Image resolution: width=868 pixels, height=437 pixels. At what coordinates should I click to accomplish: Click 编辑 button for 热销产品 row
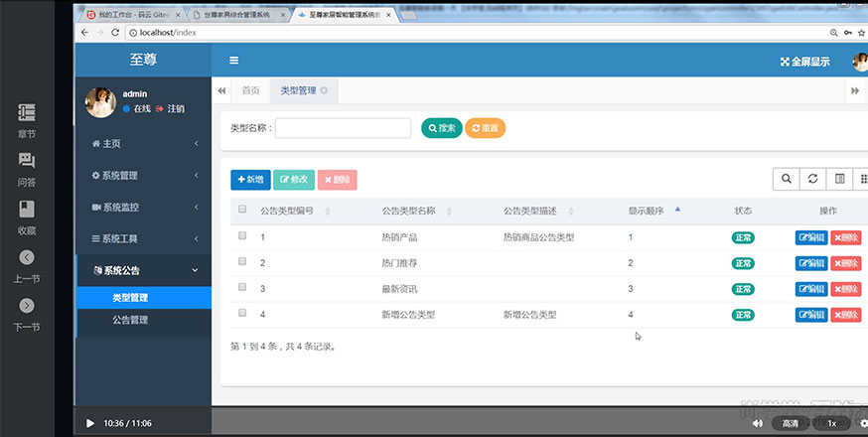click(811, 237)
